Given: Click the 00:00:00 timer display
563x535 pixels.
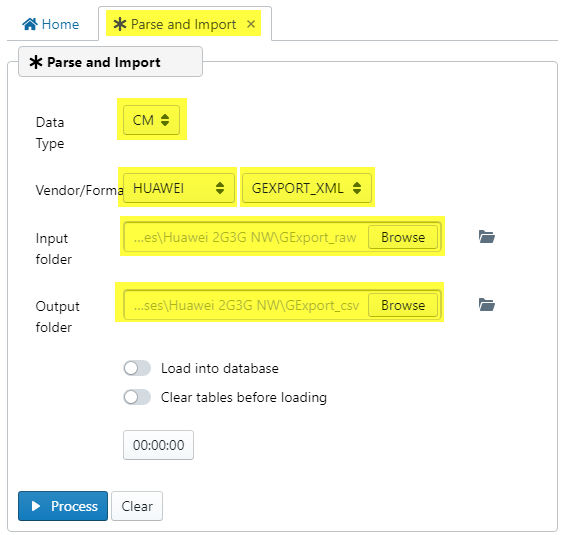Looking at the screenshot, I should [158, 445].
